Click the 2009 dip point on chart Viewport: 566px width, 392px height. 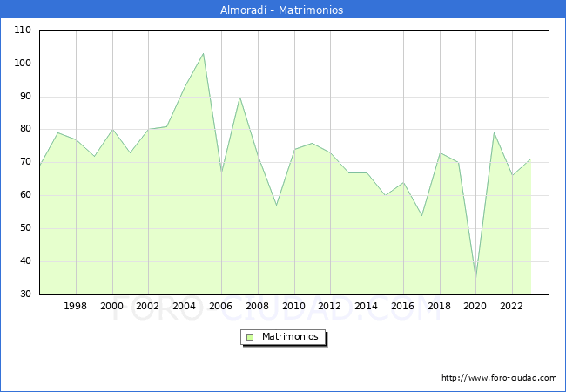pyautogui.click(x=277, y=205)
